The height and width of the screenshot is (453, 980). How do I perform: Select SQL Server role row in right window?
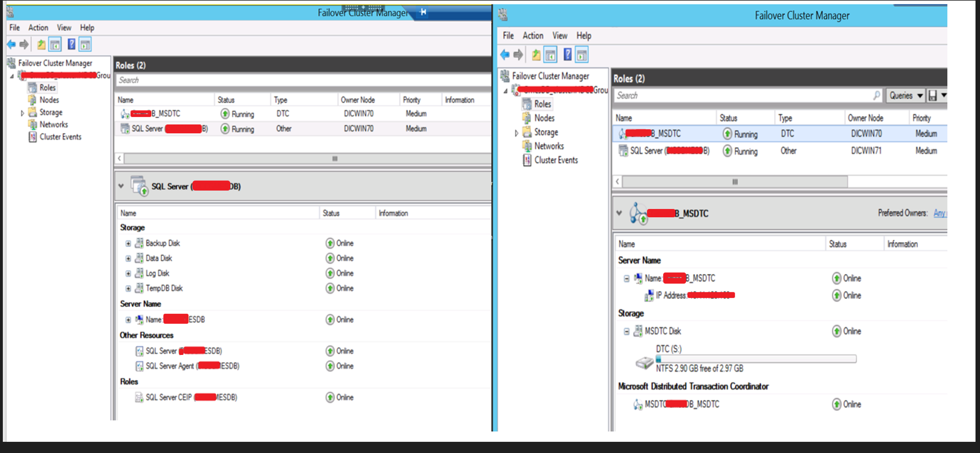pyautogui.click(x=780, y=151)
